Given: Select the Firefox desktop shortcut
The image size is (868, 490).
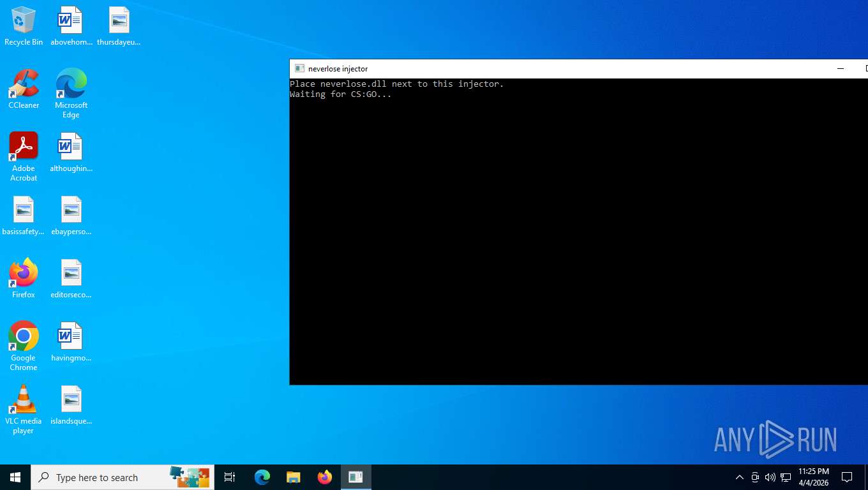Looking at the screenshot, I should pos(24,279).
